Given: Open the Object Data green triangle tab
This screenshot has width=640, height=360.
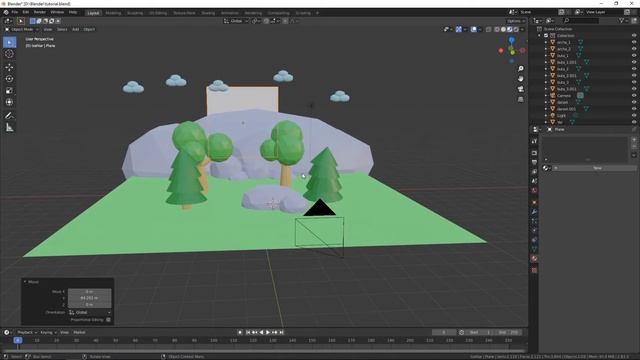Looking at the screenshot, I should click(x=534, y=249).
